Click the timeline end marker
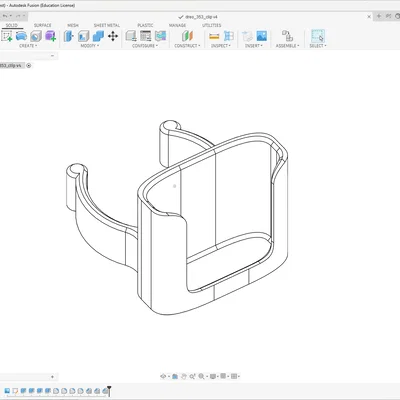400x400 pixels. click(109, 391)
